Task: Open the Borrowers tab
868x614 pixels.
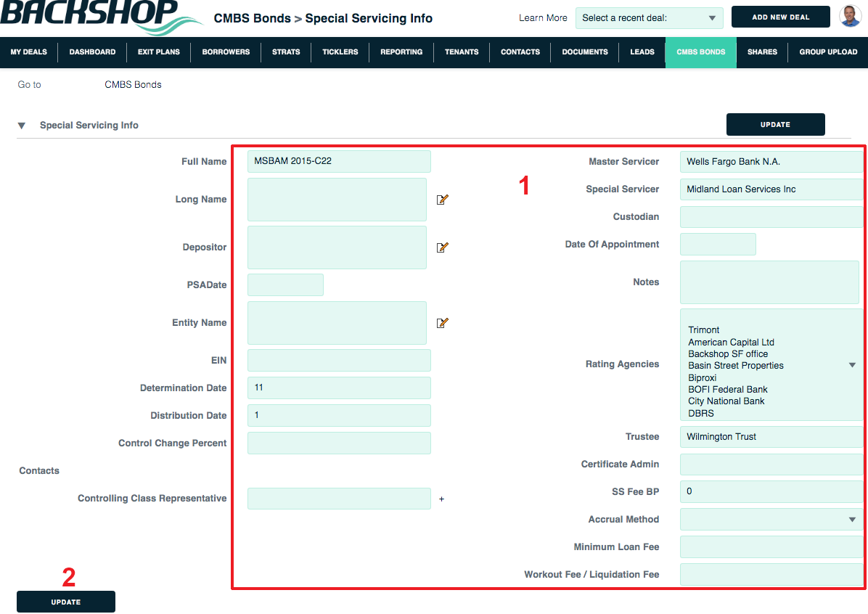Action: coord(226,52)
